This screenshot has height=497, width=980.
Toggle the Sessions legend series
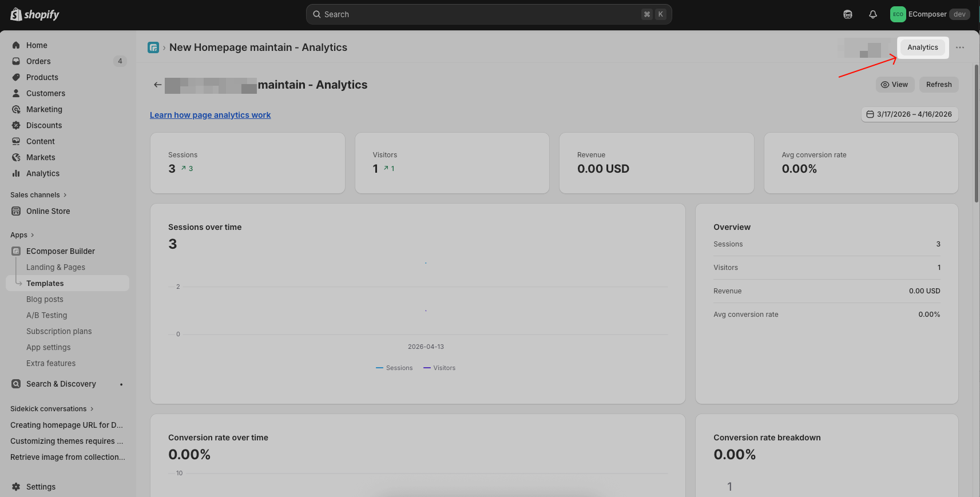[x=394, y=368]
